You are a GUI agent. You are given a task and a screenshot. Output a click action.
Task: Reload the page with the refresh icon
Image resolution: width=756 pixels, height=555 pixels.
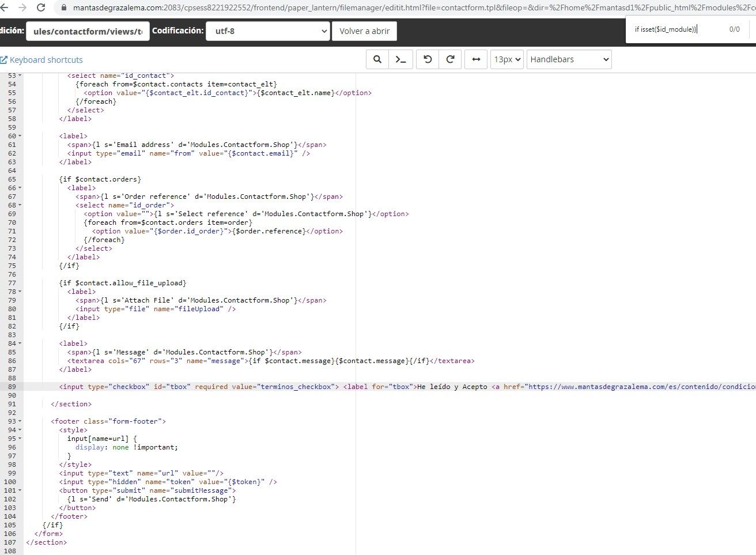click(41, 7)
